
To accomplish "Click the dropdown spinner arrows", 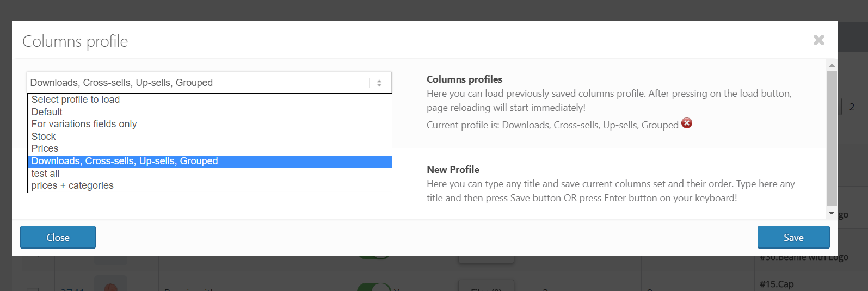I will coord(379,83).
